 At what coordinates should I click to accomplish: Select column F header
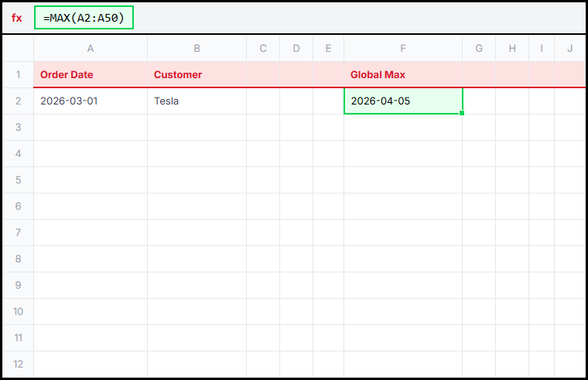[403, 49]
